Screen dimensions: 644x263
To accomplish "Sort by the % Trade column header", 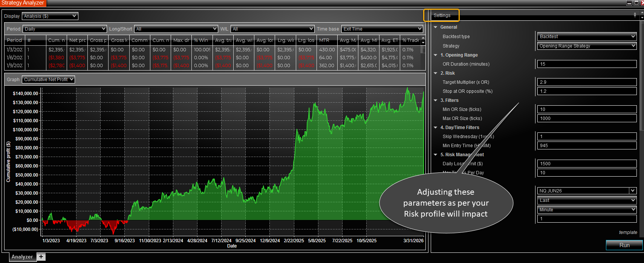I will [410, 40].
